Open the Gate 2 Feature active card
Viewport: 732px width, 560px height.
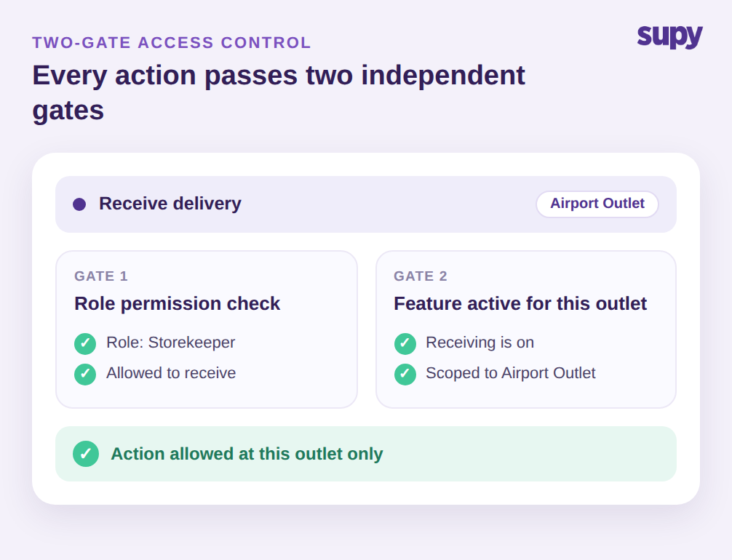coord(526,329)
